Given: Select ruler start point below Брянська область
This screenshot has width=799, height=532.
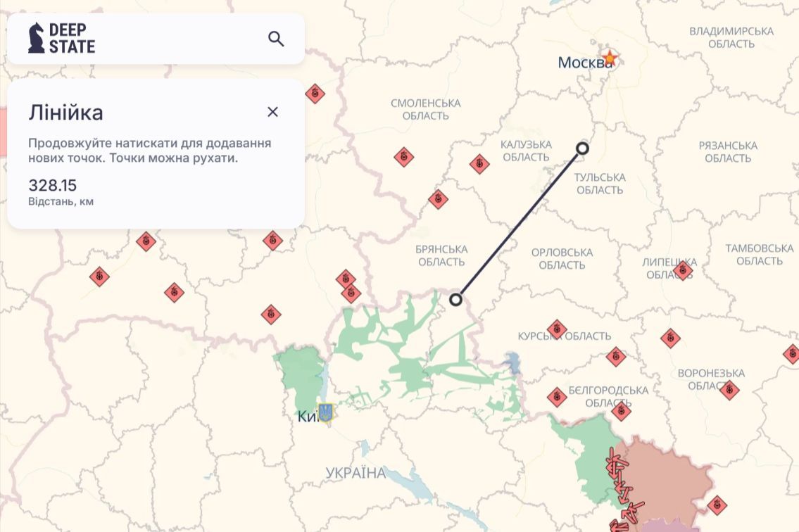Looking at the screenshot, I should pos(456,299).
